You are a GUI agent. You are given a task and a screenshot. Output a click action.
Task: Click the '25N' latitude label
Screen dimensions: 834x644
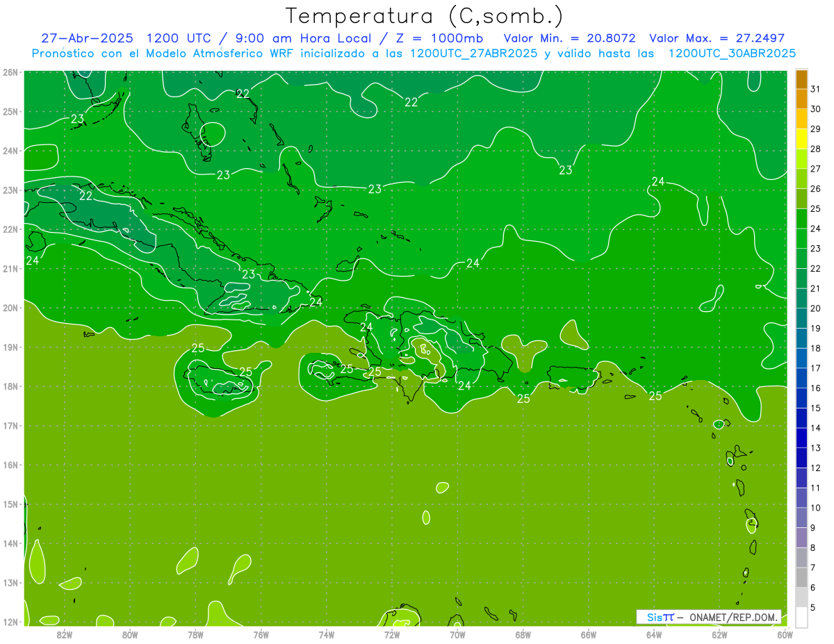click(x=10, y=111)
